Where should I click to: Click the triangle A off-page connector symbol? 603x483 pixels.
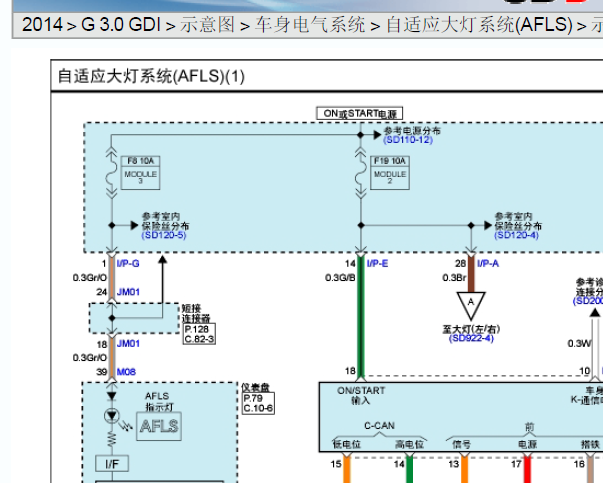[x=471, y=305]
